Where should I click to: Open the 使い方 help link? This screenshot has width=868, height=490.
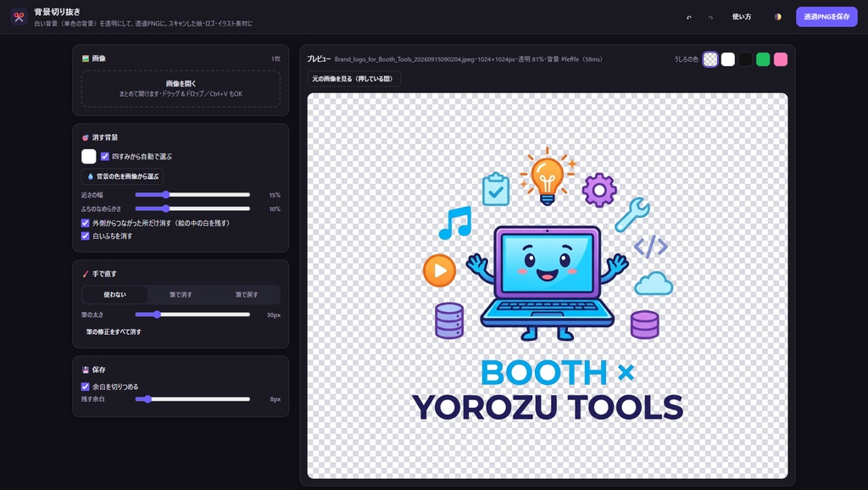coord(741,17)
